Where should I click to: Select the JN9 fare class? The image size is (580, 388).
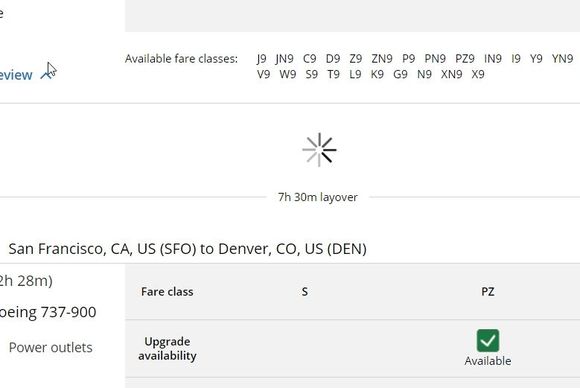tap(284, 58)
